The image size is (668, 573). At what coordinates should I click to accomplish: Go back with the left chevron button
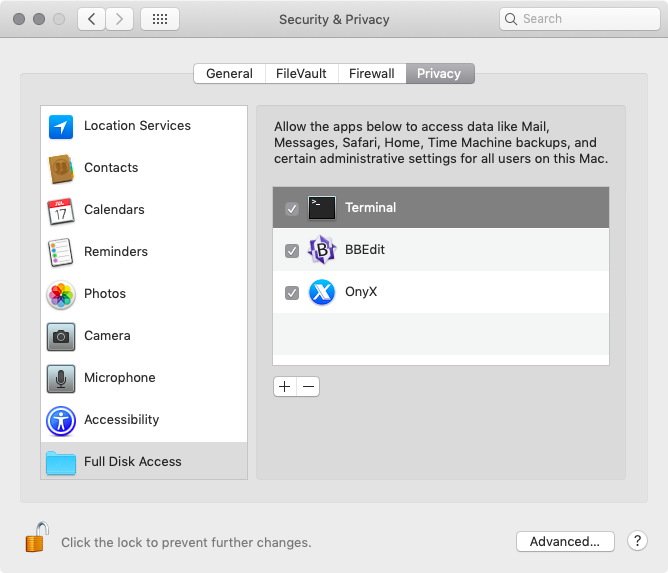click(91, 19)
